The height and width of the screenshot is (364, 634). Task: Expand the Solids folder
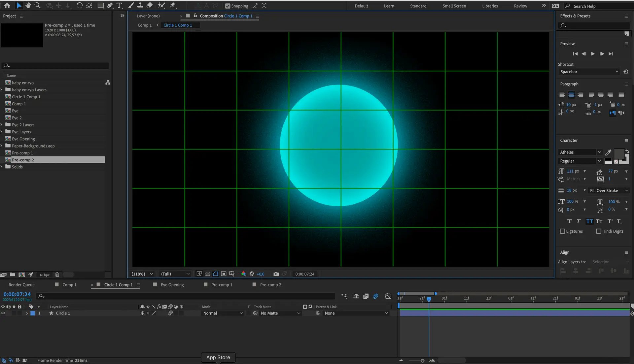point(2,167)
